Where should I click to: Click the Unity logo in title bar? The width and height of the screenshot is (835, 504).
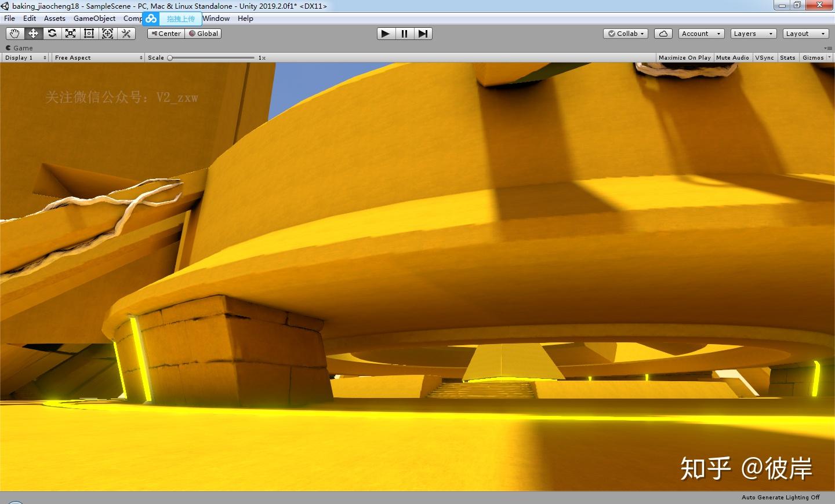5,6
